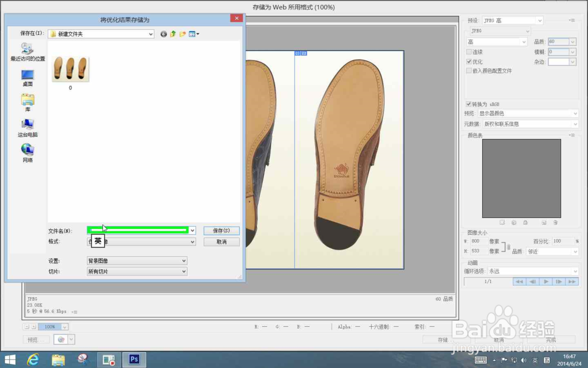Open the compression quality 高 dropdown

point(496,42)
